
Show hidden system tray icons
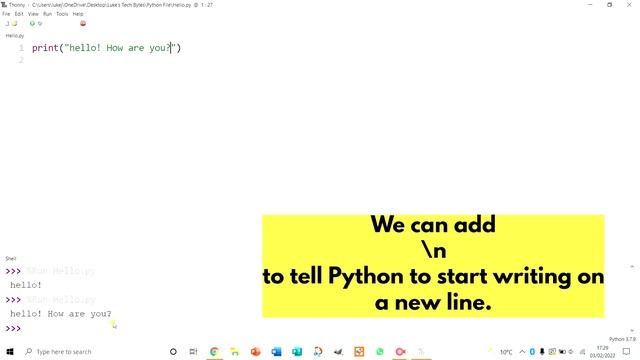522,351
